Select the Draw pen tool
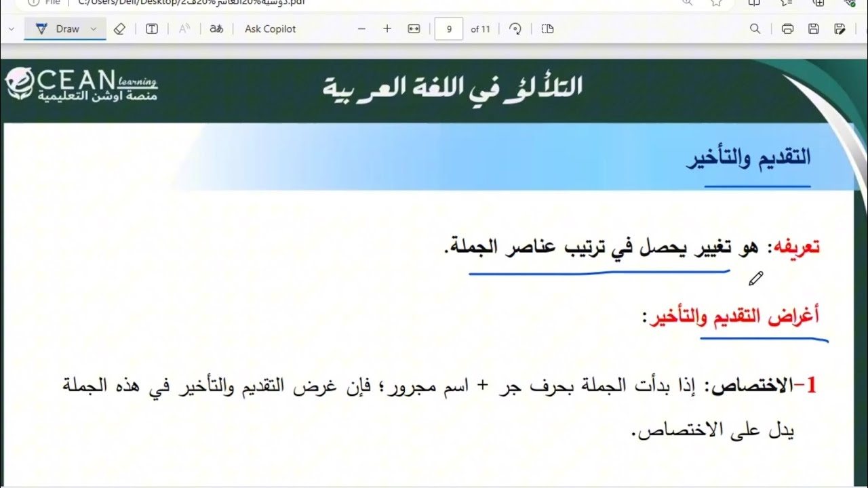The height and width of the screenshot is (488, 868). click(58, 28)
